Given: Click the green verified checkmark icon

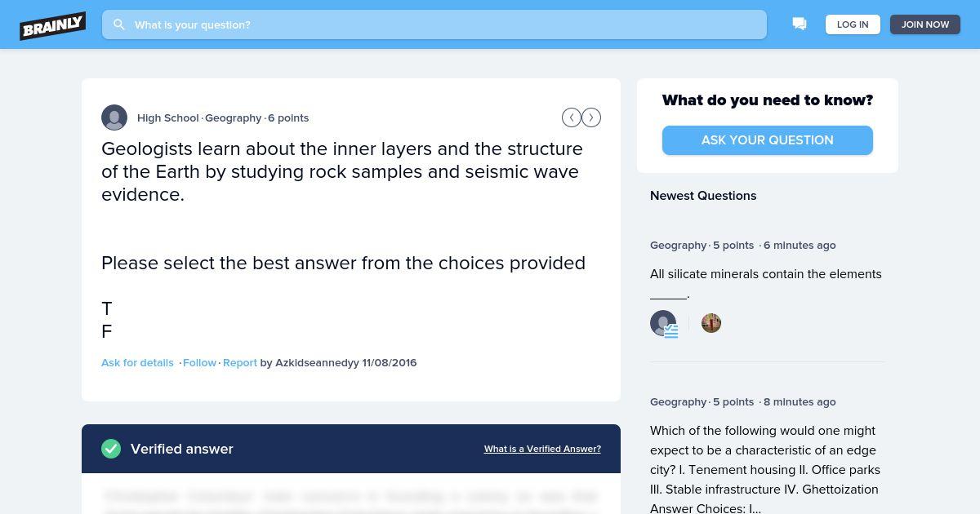Looking at the screenshot, I should pyautogui.click(x=111, y=449).
